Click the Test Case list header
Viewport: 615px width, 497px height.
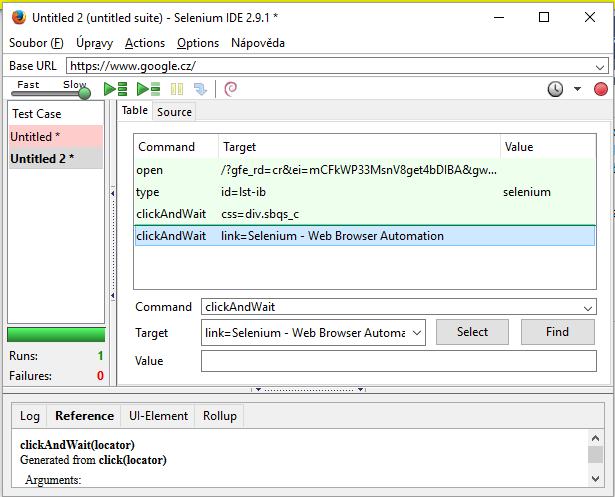56,114
